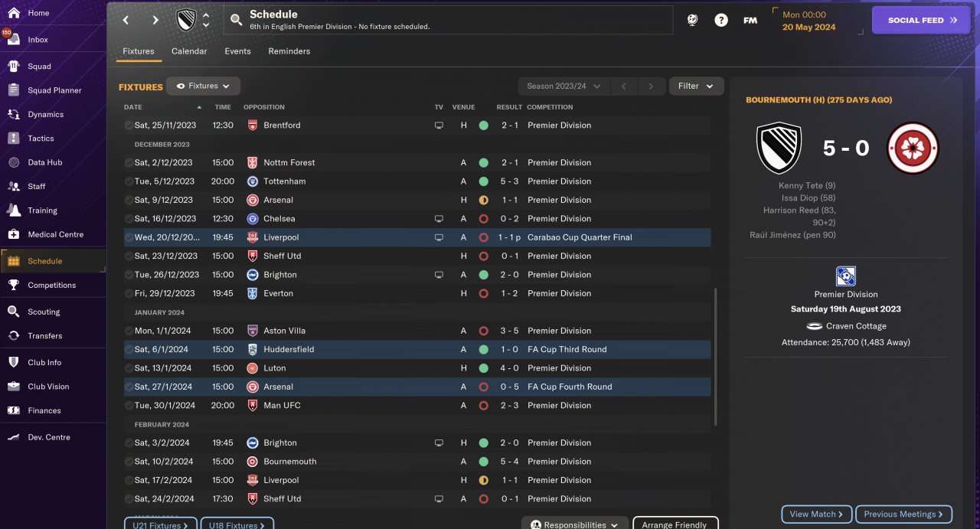Image resolution: width=980 pixels, height=529 pixels.
Task: Click the Previous Meetings button
Action: [x=904, y=514]
